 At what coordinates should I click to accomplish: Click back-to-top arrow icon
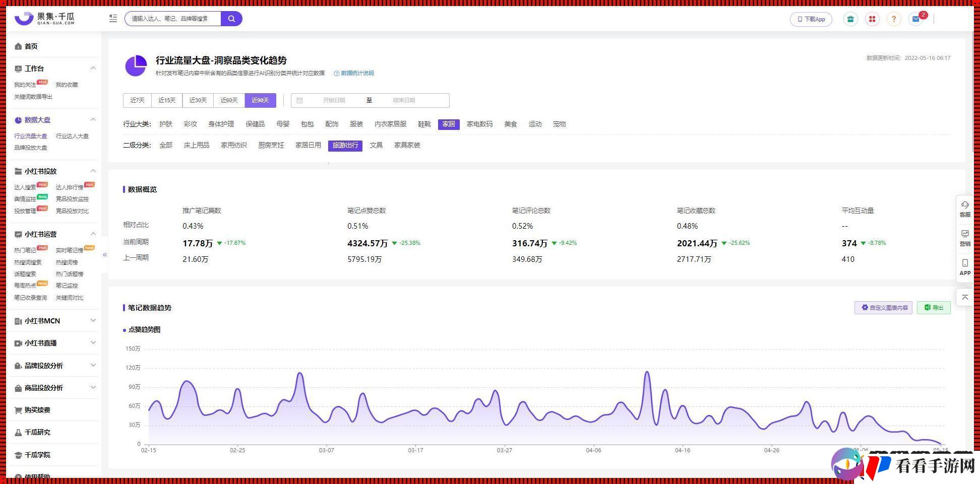(965, 297)
